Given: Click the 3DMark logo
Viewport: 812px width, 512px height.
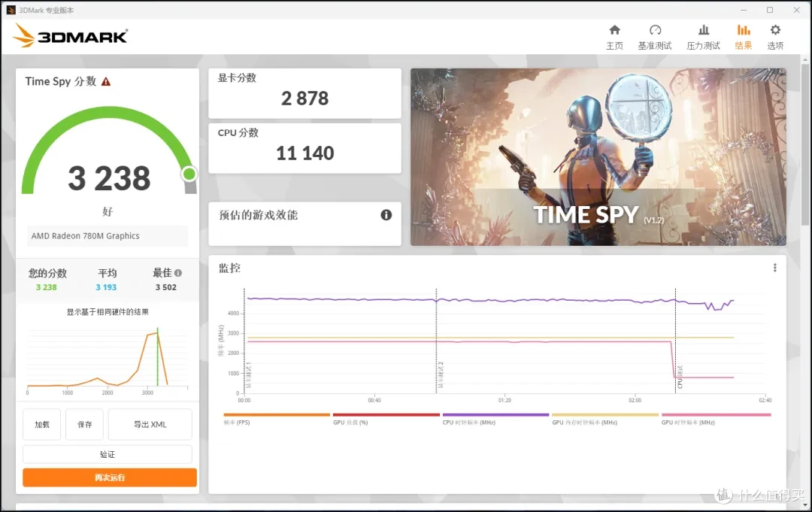Looking at the screenshot, I should pos(70,36).
